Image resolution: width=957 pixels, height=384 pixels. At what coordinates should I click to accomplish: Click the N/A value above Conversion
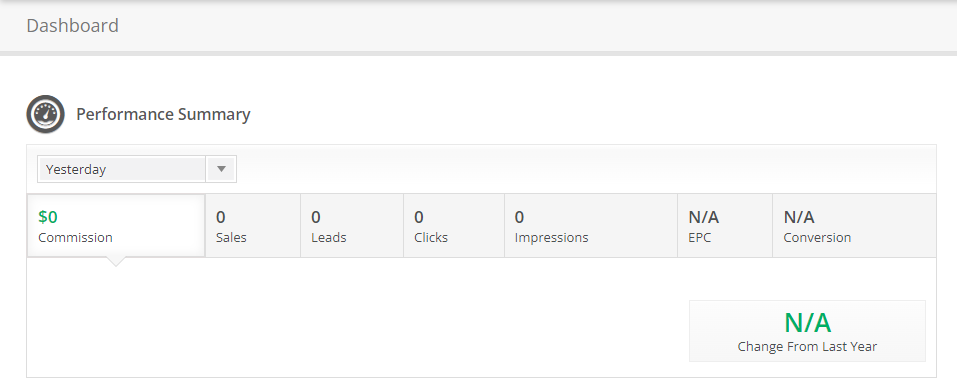(799, 217)
